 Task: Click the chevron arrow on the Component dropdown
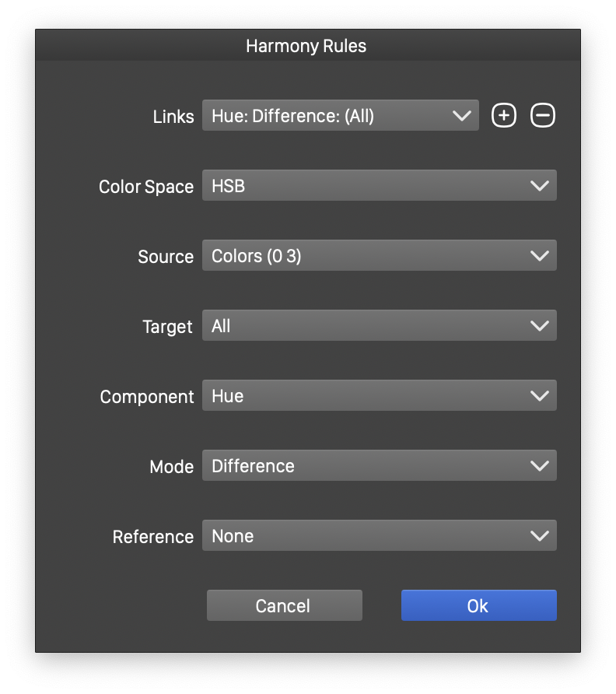tap(539, 396)
